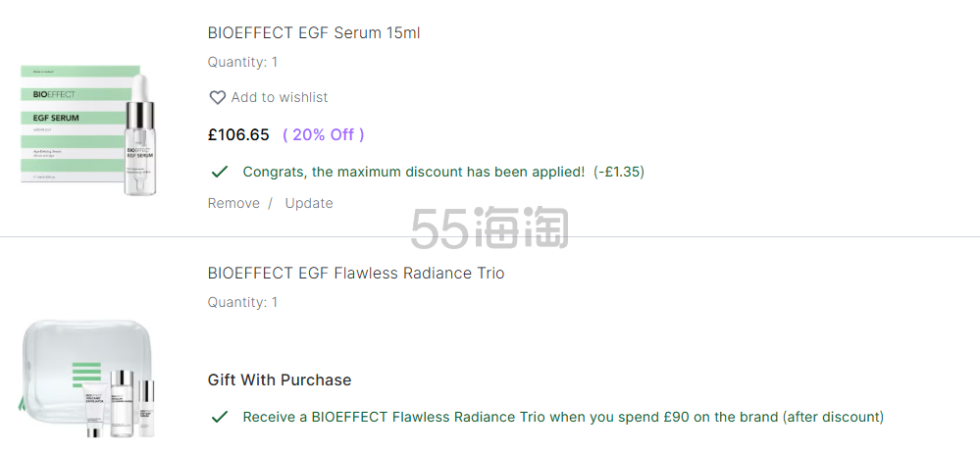Click the Radiance Trio gift bag image
The width and height of the screenshot is (980, 455).
(x=87, y=379)
